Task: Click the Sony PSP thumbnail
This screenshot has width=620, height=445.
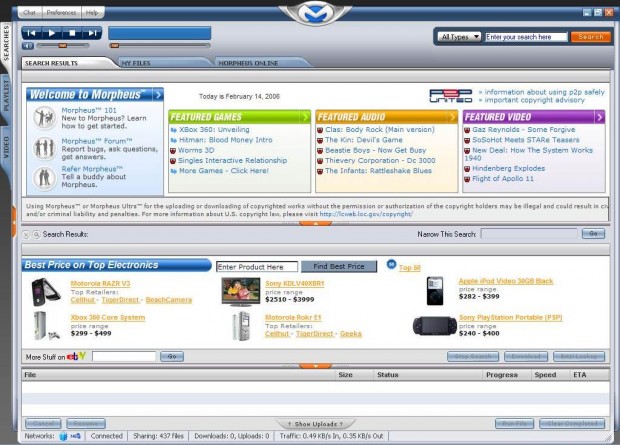Action: coord(435,326)
